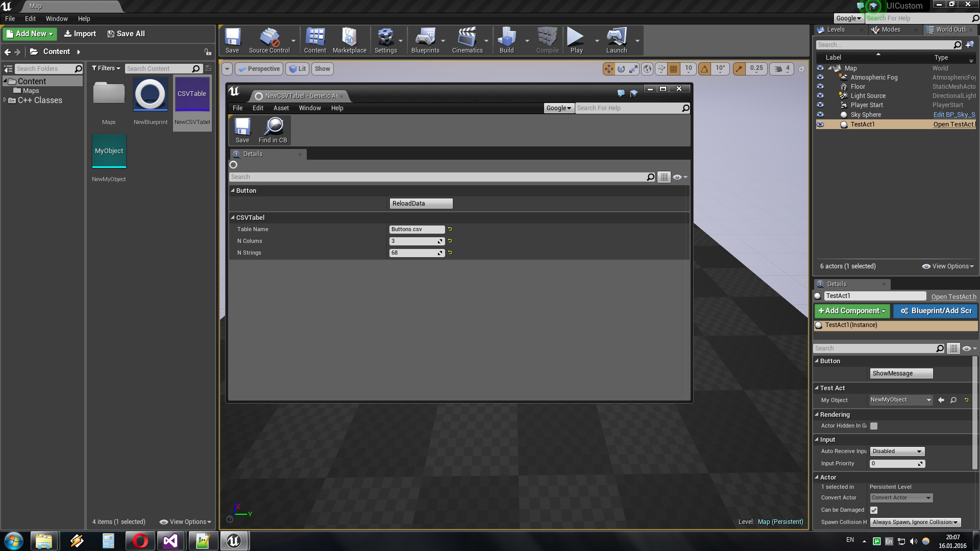Click the Content Browser lock icon
The width and height of the screenshot is (980, 551).
(208, 52)
